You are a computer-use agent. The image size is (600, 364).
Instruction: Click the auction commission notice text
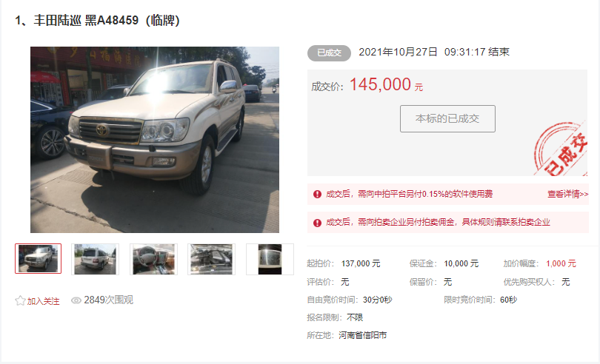pos(438,223)
